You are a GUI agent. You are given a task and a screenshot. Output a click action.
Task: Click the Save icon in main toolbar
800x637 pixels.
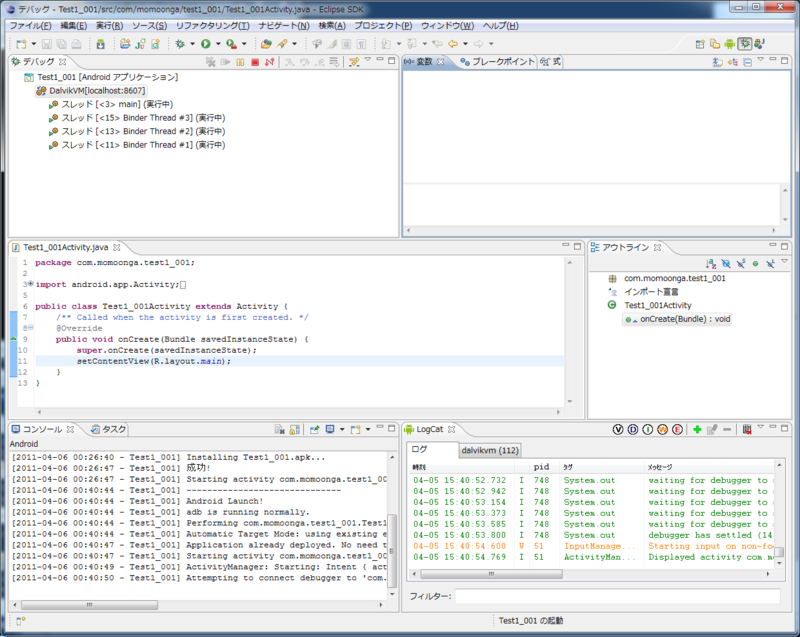tap(46, 44)
